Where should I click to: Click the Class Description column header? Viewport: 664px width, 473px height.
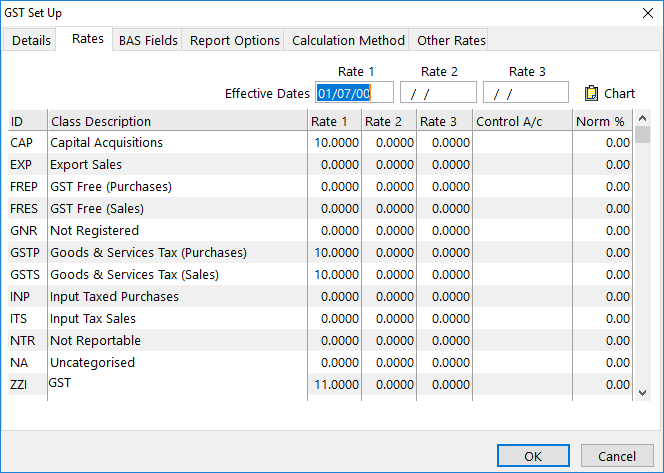100,121
